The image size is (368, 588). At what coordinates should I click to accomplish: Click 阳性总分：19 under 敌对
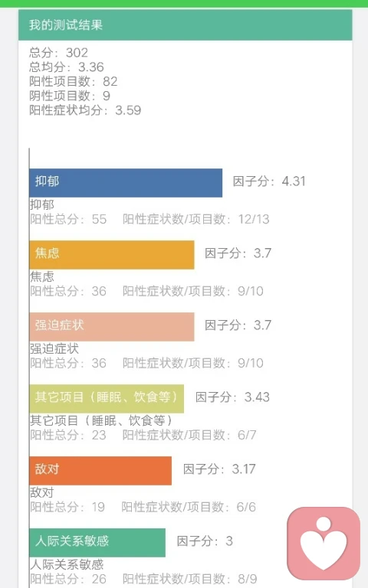[67, 507]
